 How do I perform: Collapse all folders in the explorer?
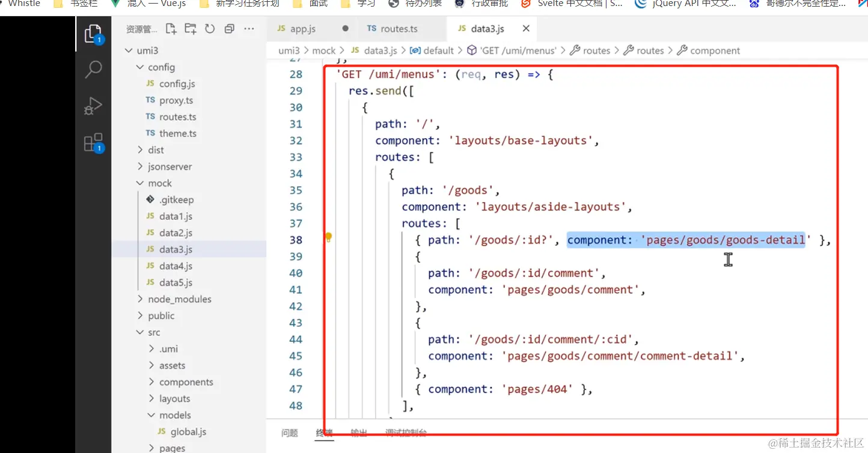point(229,29)
